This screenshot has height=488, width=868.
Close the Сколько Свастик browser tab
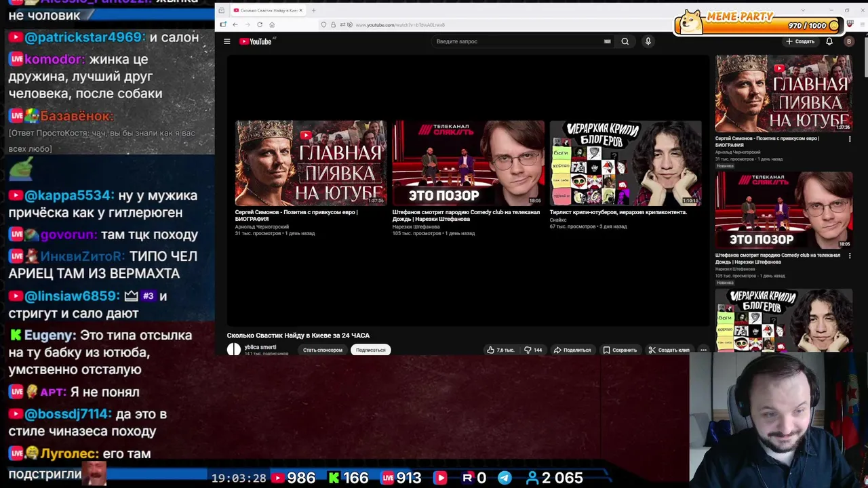click(x=301, y=10)
